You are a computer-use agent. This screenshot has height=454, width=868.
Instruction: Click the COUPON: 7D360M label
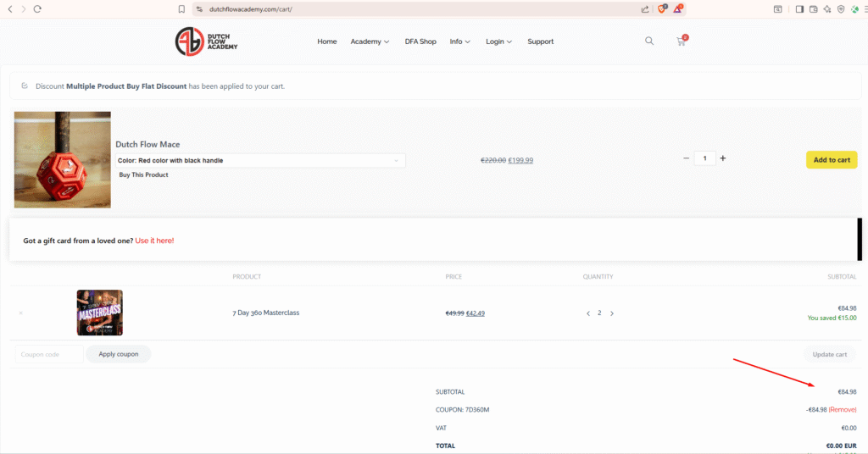462,410
